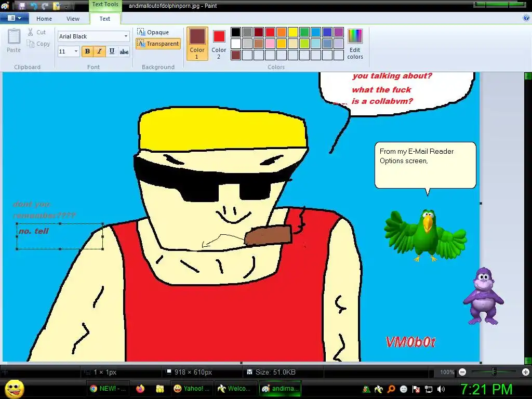Click the purple BonziBuddy gorilla character
Image resolution: width=532 pixels, height=399 pixels.
point(484,296)
